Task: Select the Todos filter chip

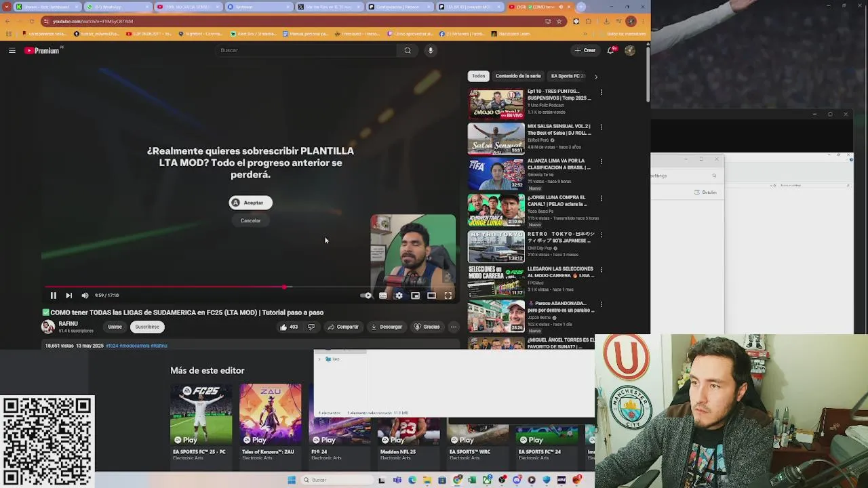Action: click(479, 76)
